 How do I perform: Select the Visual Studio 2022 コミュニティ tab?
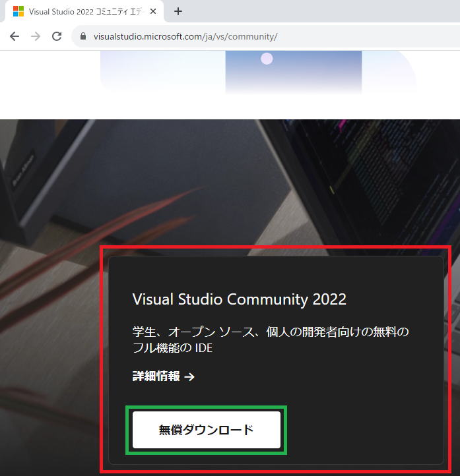click(84, 11)
